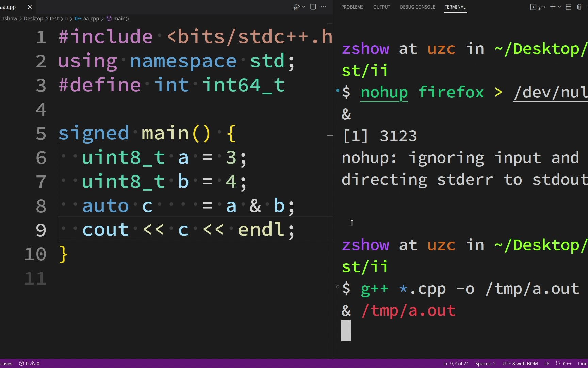
Task: Change LF end-of-line sequence
Action: click(x=547, y=364)
